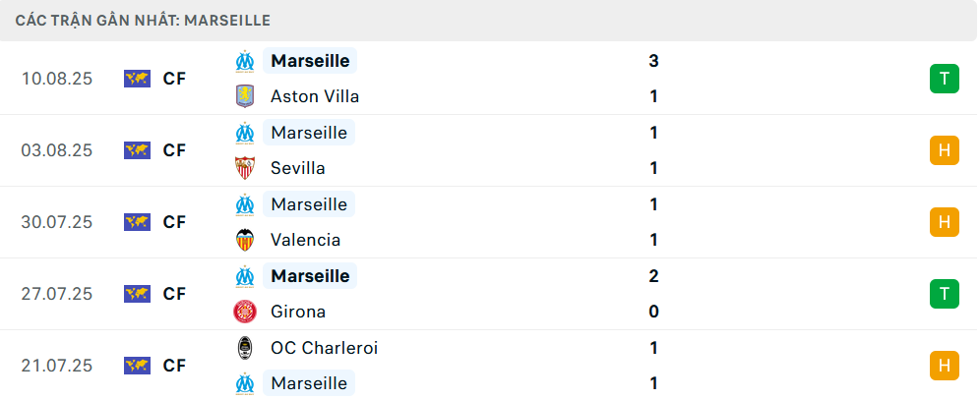This screenshot has height=400, width=980.
Task: Click the Girona club crest
Action: point(244,312)
